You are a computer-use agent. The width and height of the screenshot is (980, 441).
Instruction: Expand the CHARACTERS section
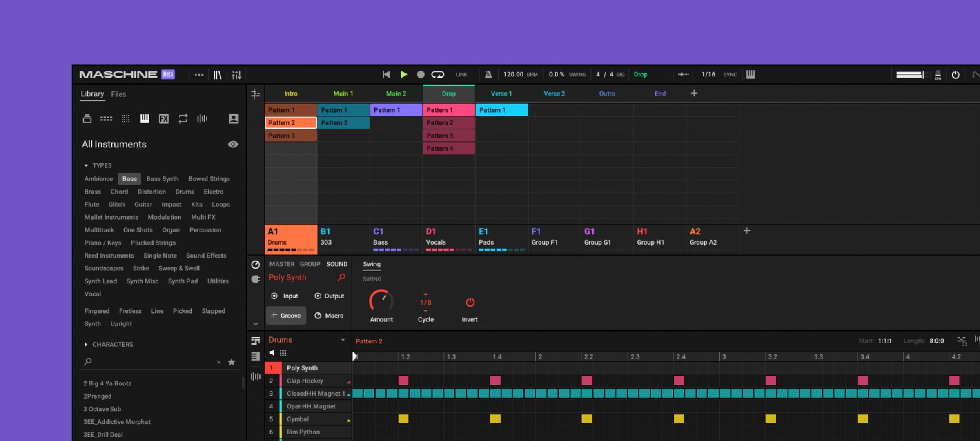[x=86, y=345]
